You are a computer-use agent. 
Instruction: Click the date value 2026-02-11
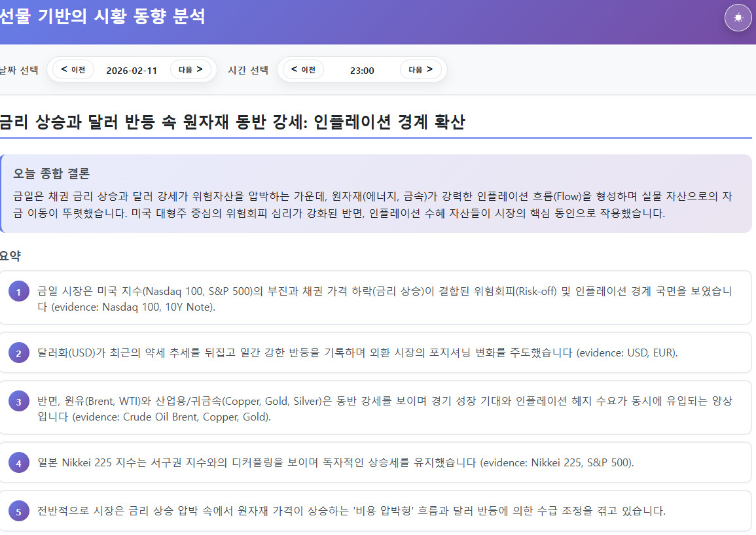132,71
